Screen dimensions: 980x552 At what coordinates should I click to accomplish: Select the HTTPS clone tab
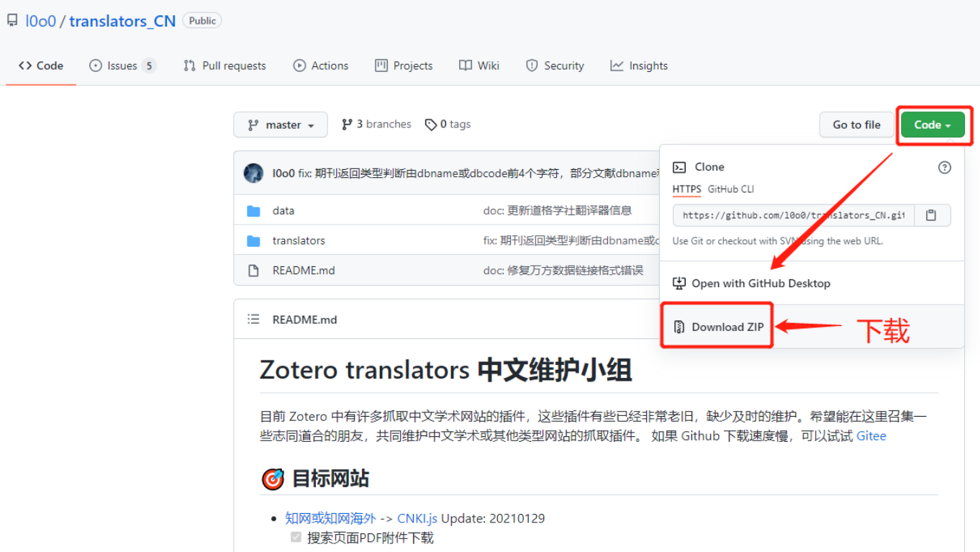[x=687, y=189]
